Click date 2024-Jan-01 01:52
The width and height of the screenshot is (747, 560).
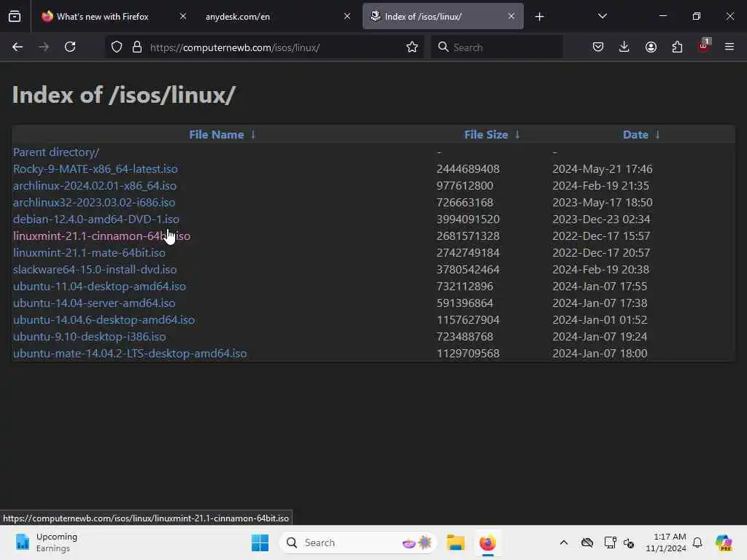(x=600, y=319)
